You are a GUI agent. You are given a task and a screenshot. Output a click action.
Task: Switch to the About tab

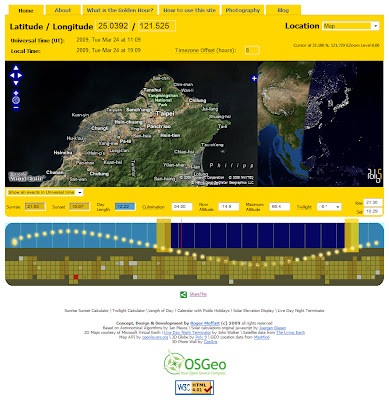63,10
